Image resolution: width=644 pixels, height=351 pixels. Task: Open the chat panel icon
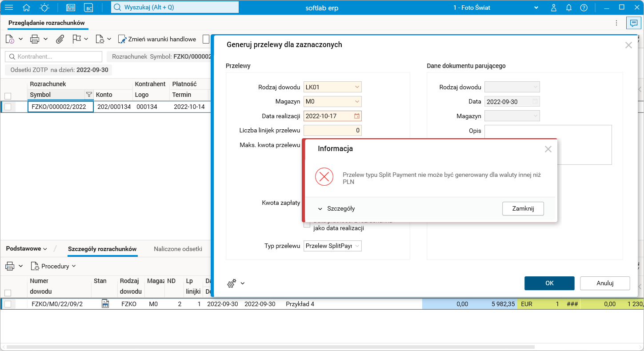click(x=633, y=23)
